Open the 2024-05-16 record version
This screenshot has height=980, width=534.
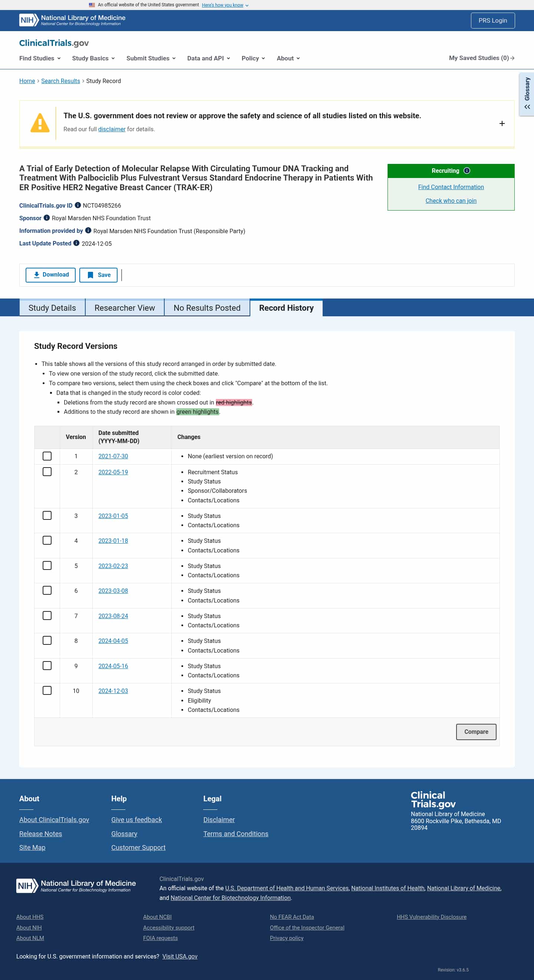coord(113,666)
